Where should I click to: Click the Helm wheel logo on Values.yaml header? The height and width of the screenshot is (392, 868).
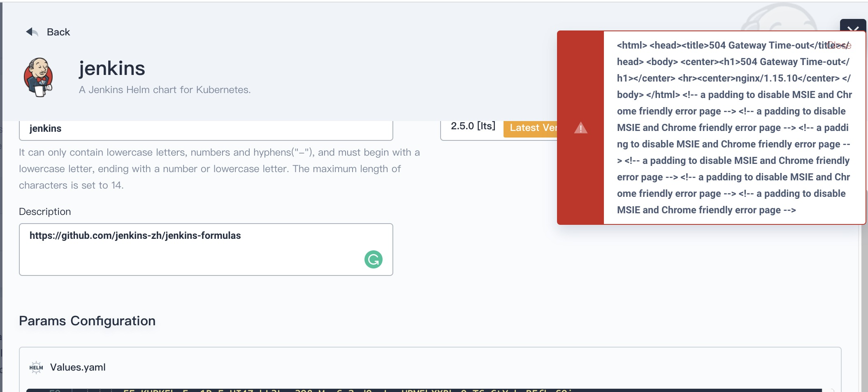[35, 367]
